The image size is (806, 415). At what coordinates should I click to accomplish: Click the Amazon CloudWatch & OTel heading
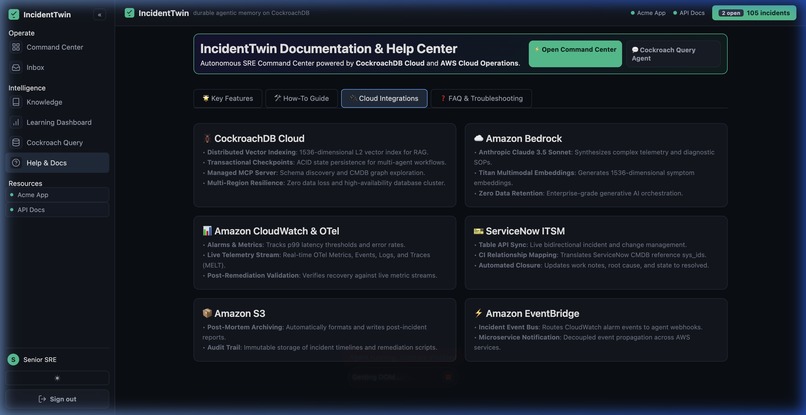tap(277, 231)
